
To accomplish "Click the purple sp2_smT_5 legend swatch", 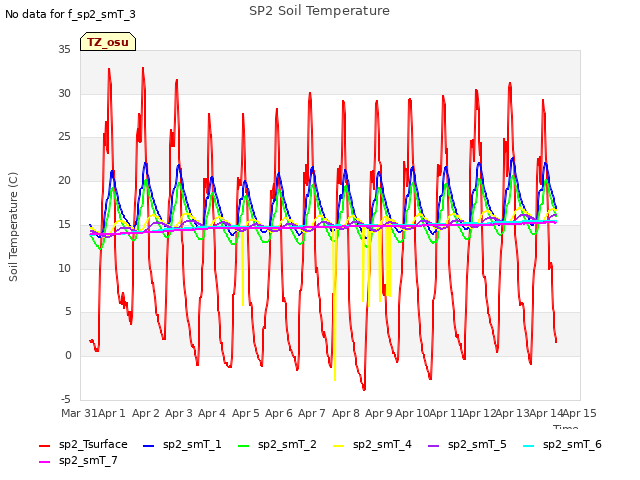I will click(434, 446).
